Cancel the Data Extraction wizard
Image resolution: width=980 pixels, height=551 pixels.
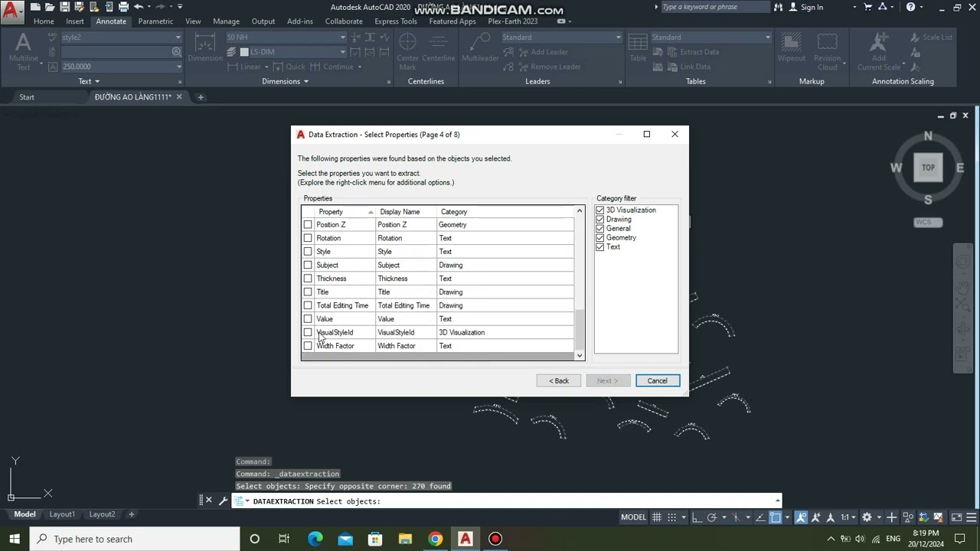pyautogui.click(x=657, y=380)
